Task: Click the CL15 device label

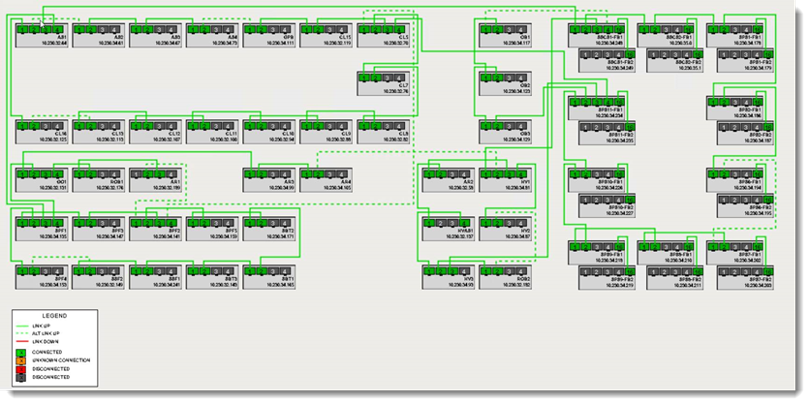Action: point(346,37)
